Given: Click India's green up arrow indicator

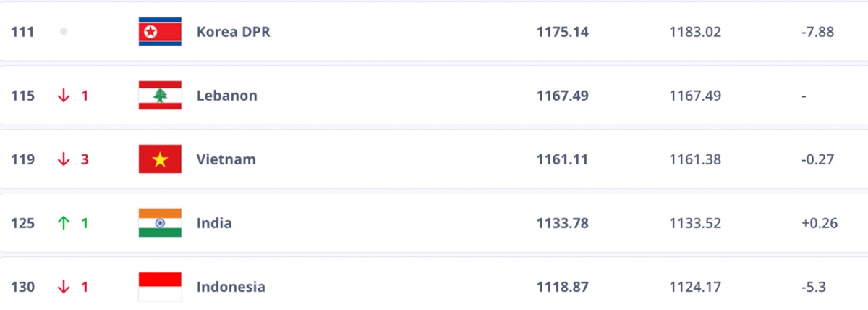Looking at the screenshot, I should pos(64,223).
